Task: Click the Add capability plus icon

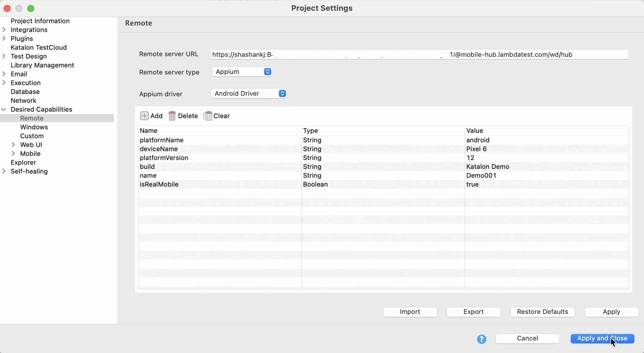Action: tap(144, 116)
